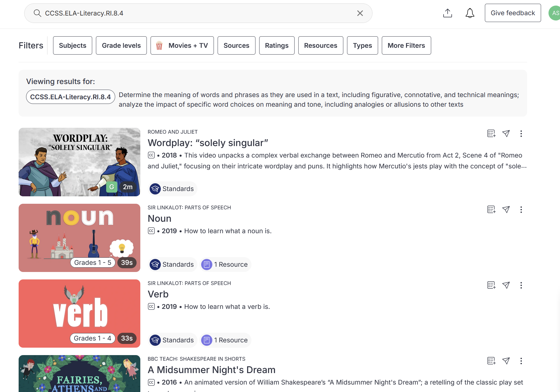
Task: Open the AS user avatar
Action: pos(554,13)
